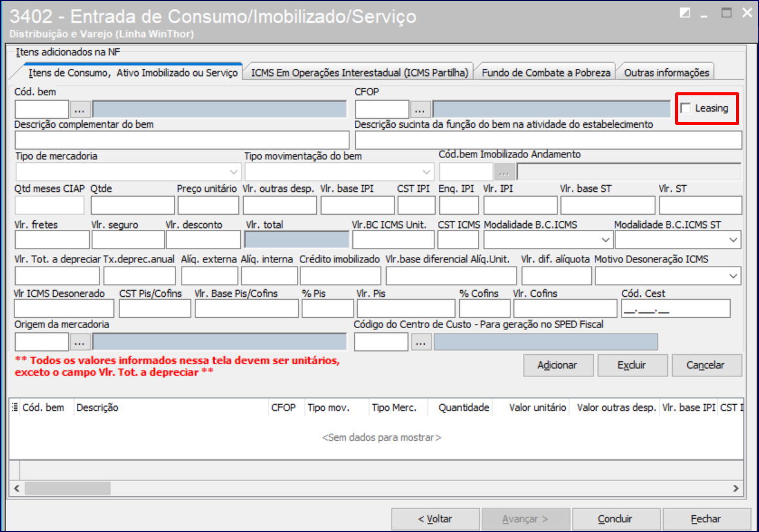759x532 pixels.
Task: Click the CST IPI field
Action: coord(416,205)
